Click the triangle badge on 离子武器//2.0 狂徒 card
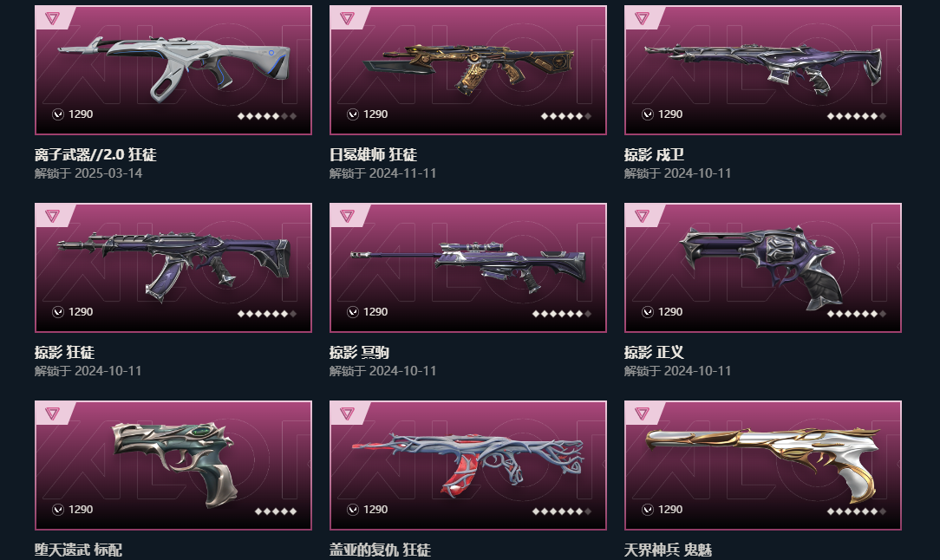The image size is (940, 560). [x=52, y=18]
